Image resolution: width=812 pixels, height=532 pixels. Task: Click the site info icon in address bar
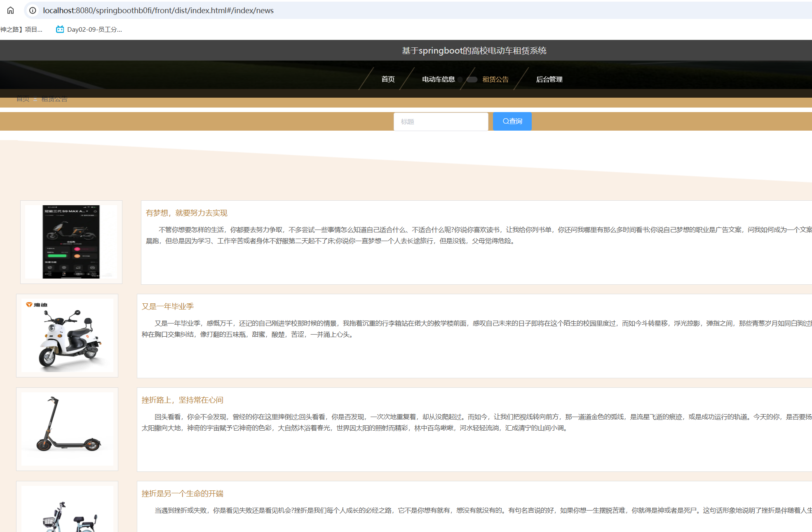(x=33, y=10)
